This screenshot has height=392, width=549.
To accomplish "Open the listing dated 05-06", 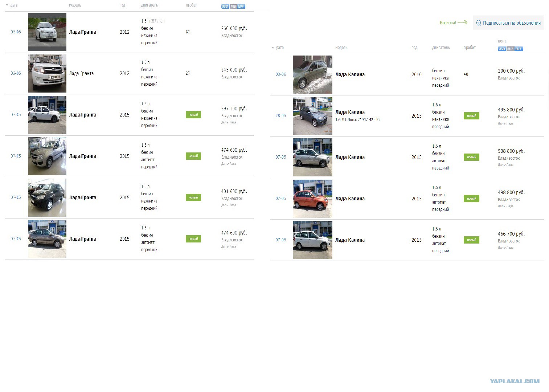I will click(16, 32).
